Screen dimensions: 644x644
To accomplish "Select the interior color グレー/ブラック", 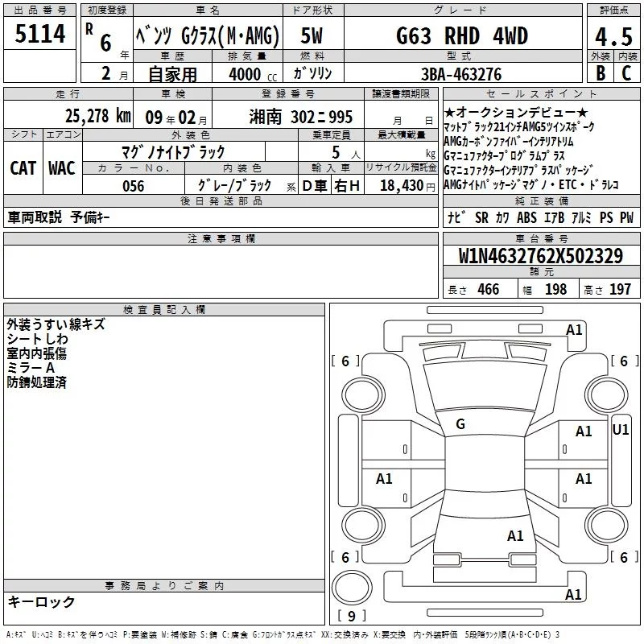I will point(234,185).
